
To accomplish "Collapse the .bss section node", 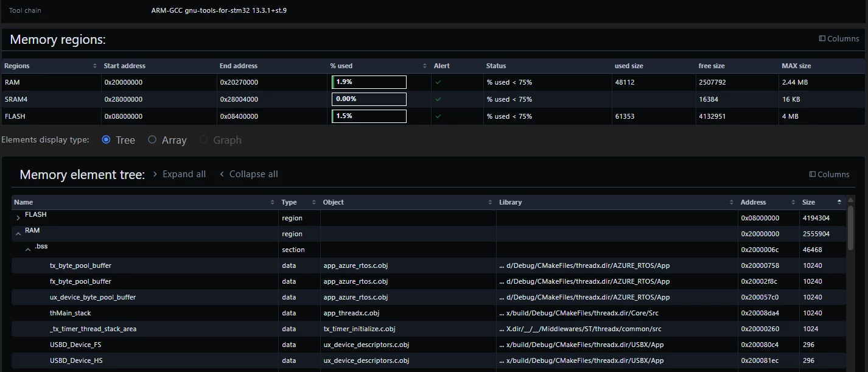I will (28, 249).
